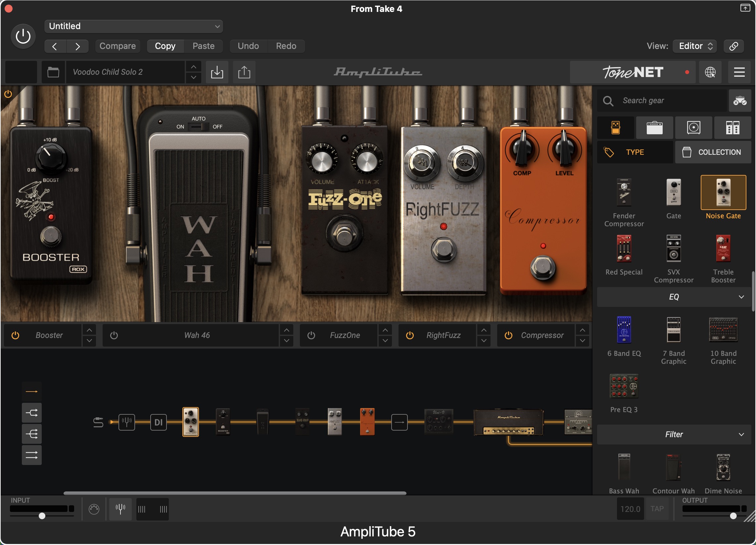This screenshot has height=545, width=756.
Task: Select the stomp pedal gear category icon
Action: 616,128
